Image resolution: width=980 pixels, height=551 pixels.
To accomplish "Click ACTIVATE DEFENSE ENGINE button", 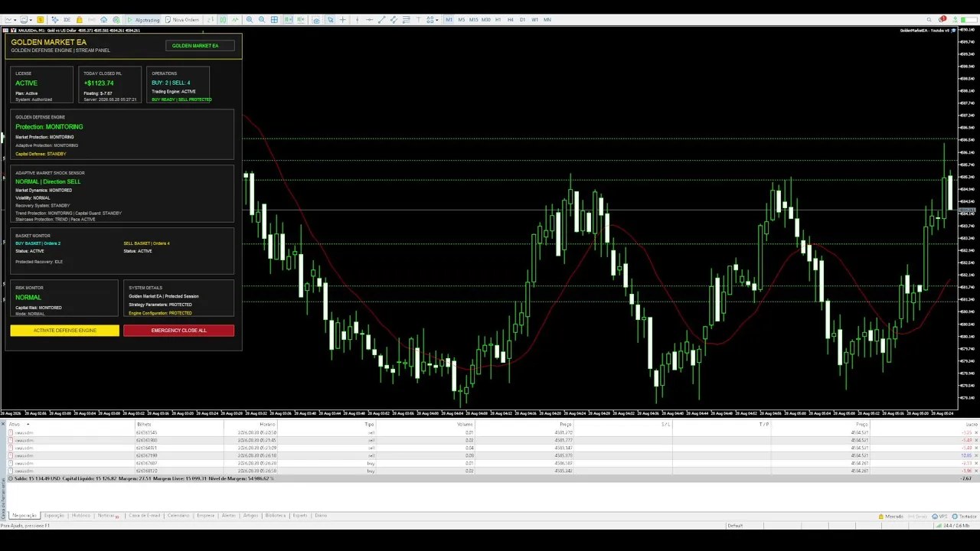I will pos(65,331).
